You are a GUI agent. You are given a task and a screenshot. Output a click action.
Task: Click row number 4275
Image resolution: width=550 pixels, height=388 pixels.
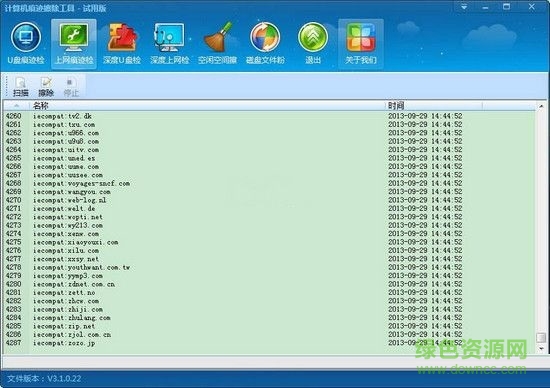point(13,242)
